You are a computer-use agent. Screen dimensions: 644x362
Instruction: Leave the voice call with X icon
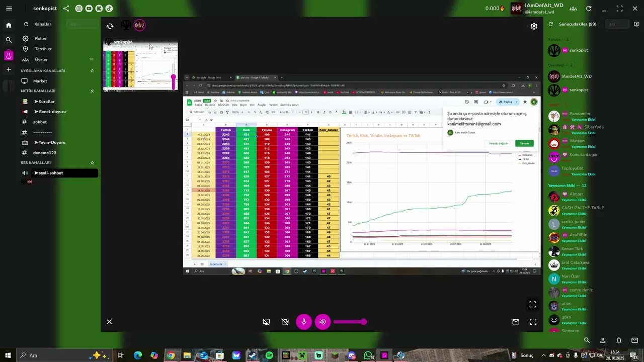[x=109, y=322]
